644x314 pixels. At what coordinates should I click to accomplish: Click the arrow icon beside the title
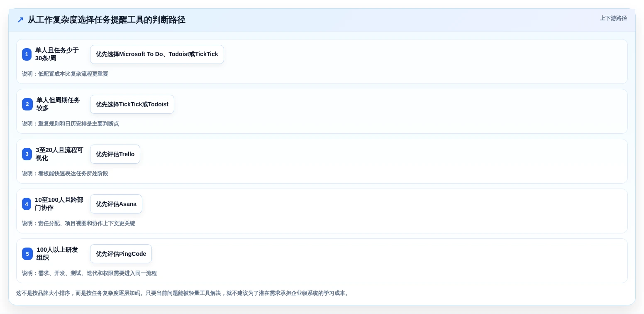pyautogui.click(x=20, y=20)
